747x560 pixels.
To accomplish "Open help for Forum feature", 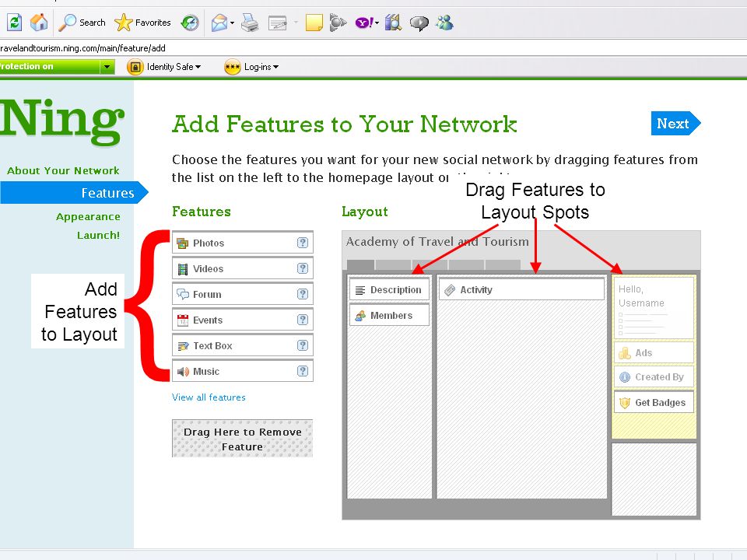I will [303, 294].
